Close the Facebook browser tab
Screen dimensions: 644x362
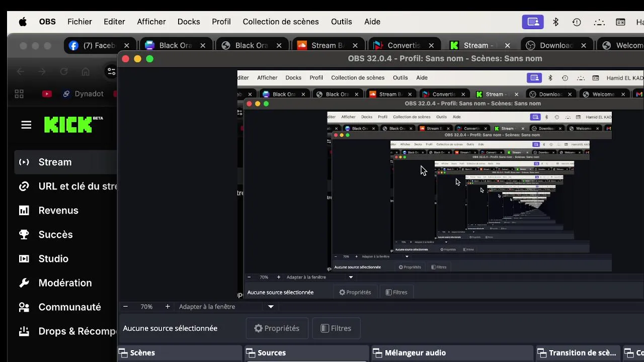pos(127,45)
